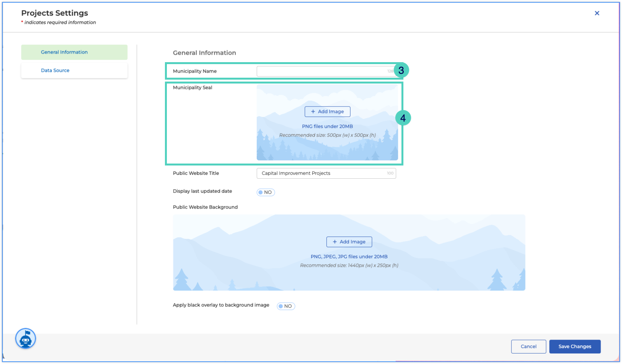
Task: Toggle Display last updated date switch
Action: coord(266,192)
